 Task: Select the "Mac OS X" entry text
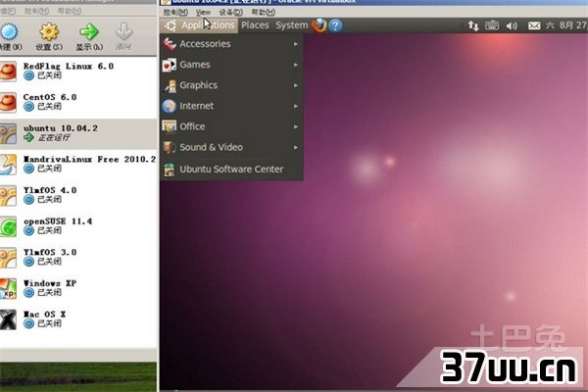[x=44, y=315]
